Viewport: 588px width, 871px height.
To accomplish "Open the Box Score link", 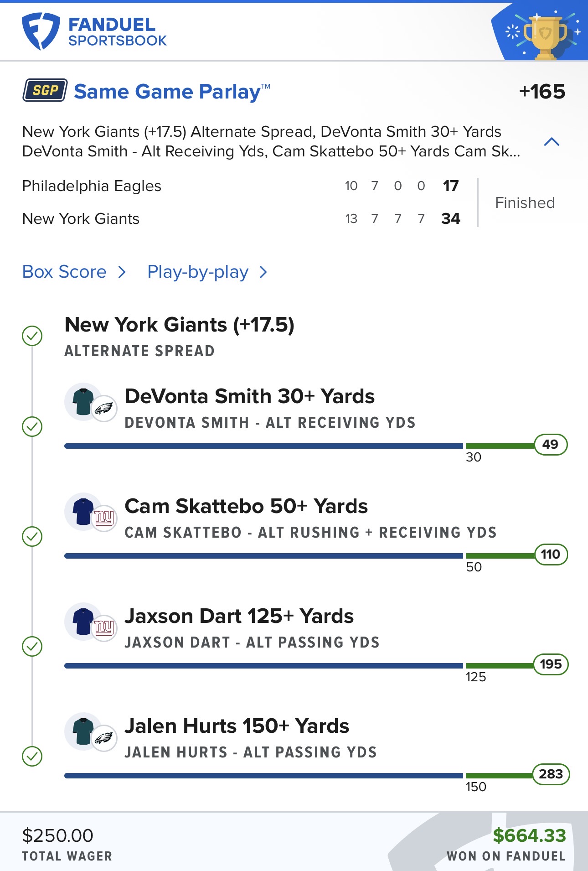I will (x=64, y=272).
